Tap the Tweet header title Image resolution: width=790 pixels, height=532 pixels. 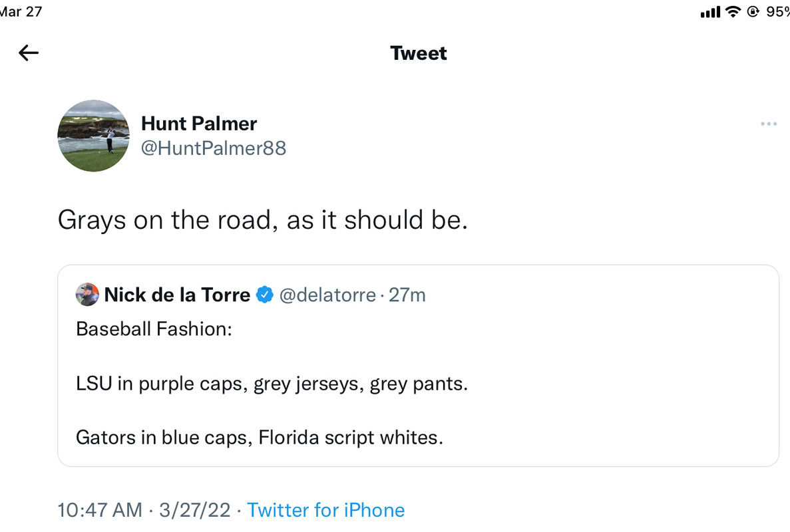coord(418,53)
